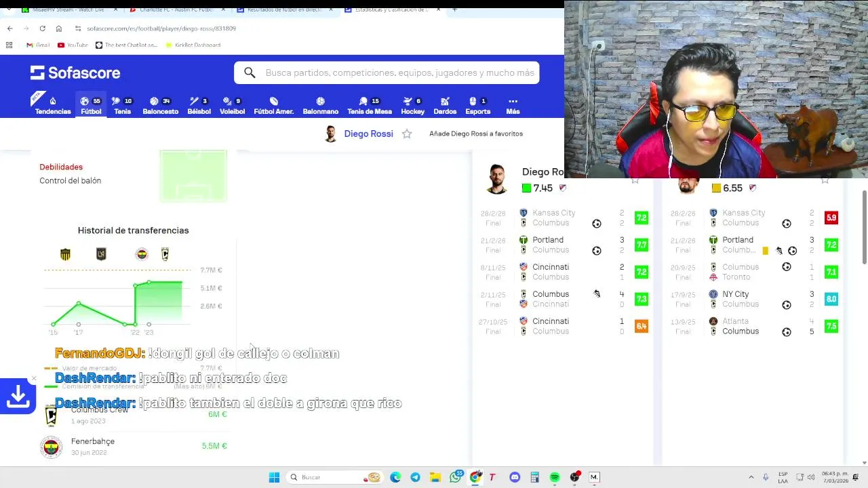Open Fenerbahçe transfer row
Viewport: 868px width, 488px height.
click(x=134, y=446)
